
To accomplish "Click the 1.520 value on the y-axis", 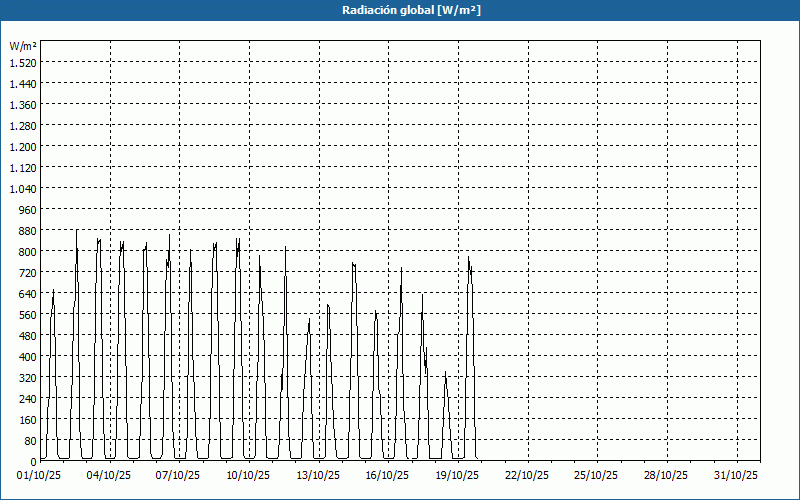I will tap(22, 62).
